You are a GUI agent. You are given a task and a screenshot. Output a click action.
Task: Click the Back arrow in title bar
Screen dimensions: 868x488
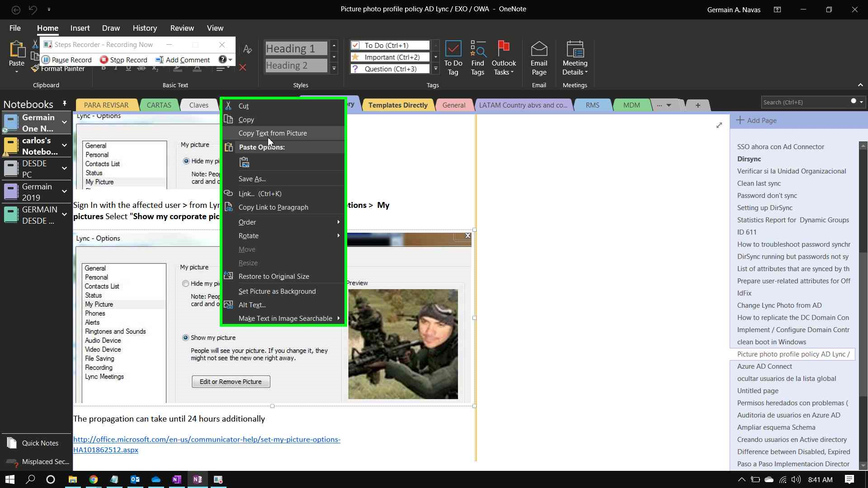tap(16, 9)
